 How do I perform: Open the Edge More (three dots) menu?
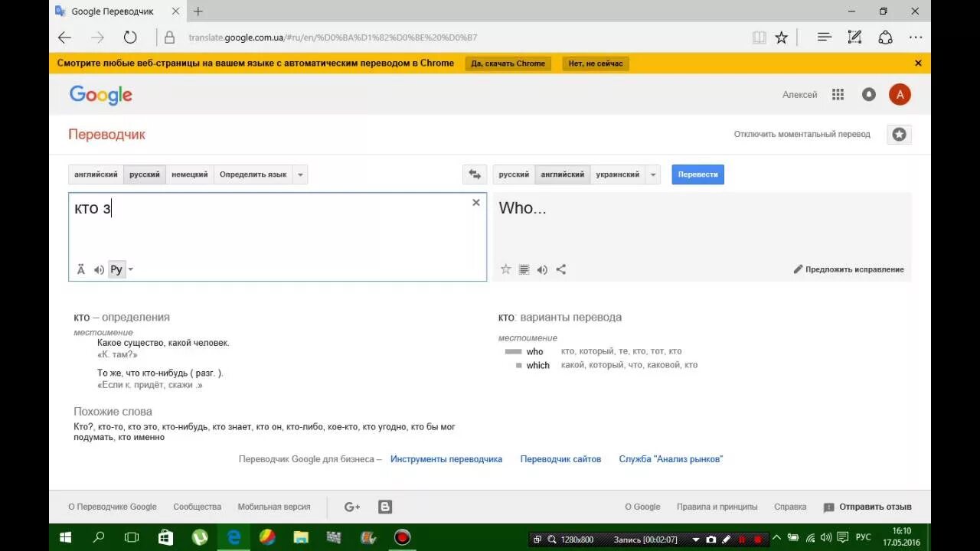point(916,37)
